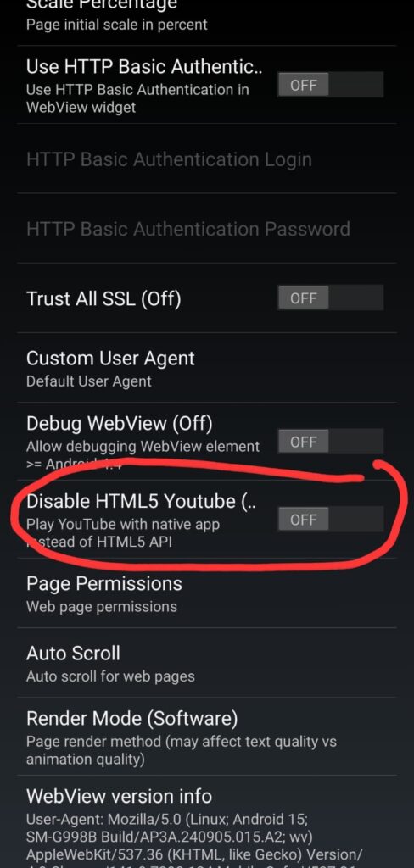Open Page Permissions settings
This screenshot has width=414, height=868.
pyautogui.click(x=207, y=593)
